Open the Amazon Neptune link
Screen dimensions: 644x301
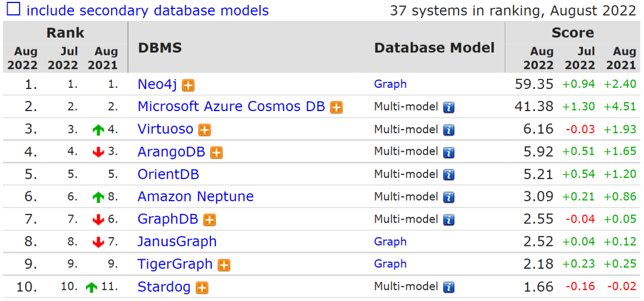pyautogui.click(x=196, y=196)
